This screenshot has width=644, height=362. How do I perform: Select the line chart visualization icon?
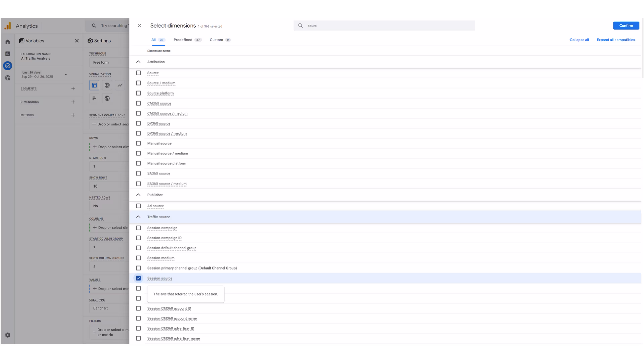coord(120,85)
